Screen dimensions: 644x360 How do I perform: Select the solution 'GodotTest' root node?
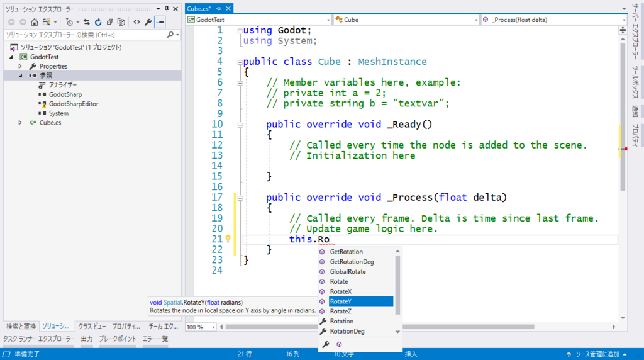pos(71,47)
